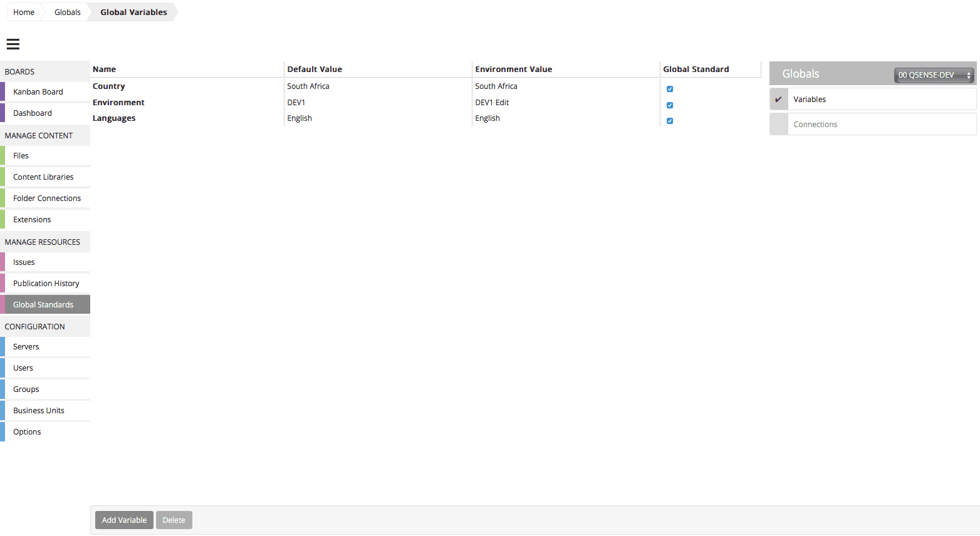Screen dimensions: 980x536
Task: Click the DEV1 Edit environment value
Action: pyautogui.click(x=492, y=103)
